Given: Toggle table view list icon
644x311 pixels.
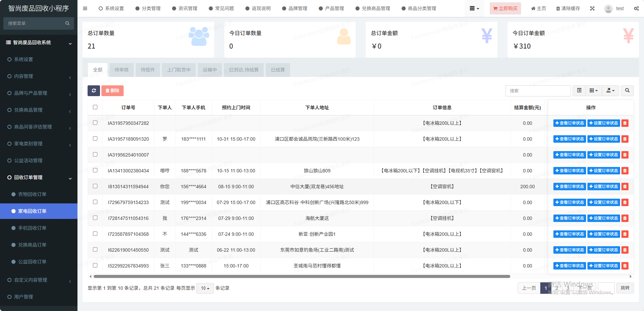Looking at the screenshot, I should pyautogui.click(x=579, y=91).
